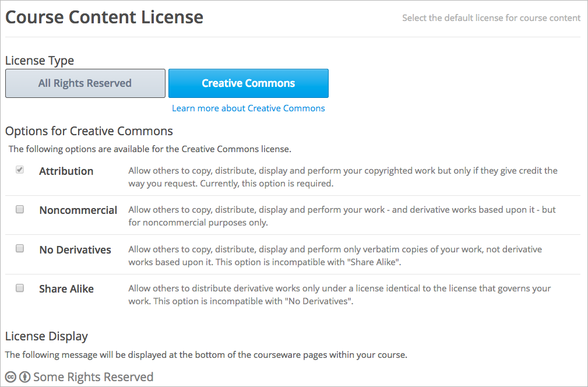The image size is (588, 387).
Task: Click the Share Alike option label
Action: 66,289
